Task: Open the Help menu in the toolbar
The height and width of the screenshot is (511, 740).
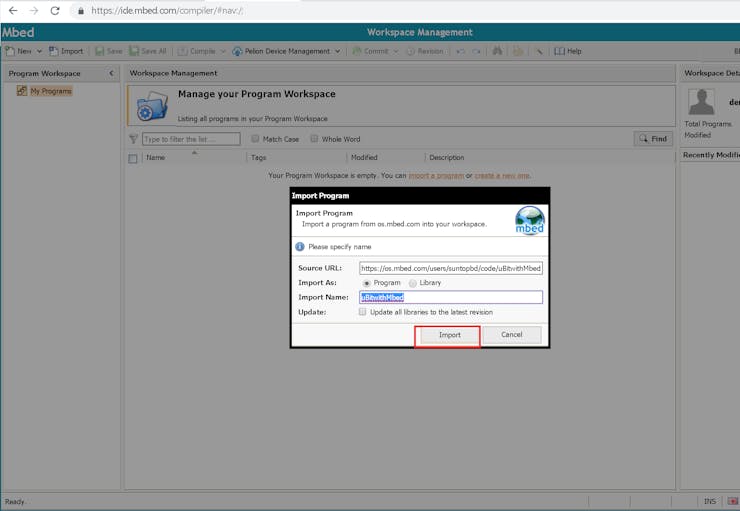Action: pyautogui.click(x=568, y=51)
